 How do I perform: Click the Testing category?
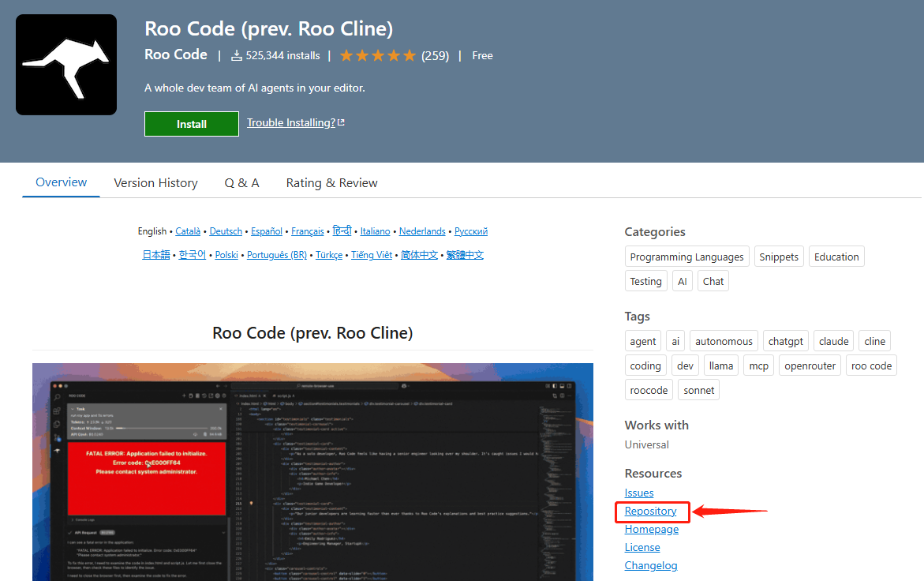(x=646, y=281)
